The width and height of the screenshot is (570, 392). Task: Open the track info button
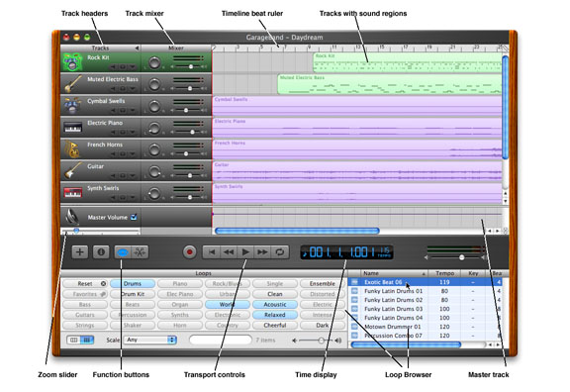[x=101, y=252]
